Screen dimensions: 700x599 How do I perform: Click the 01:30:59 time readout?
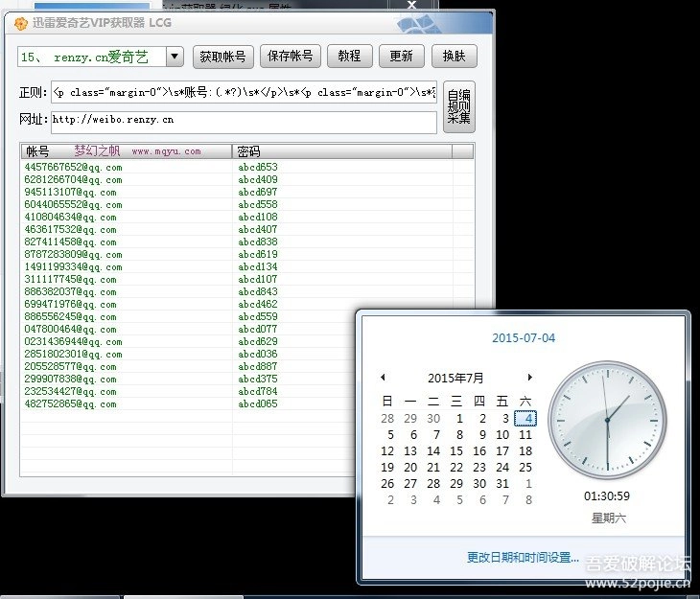607,495
